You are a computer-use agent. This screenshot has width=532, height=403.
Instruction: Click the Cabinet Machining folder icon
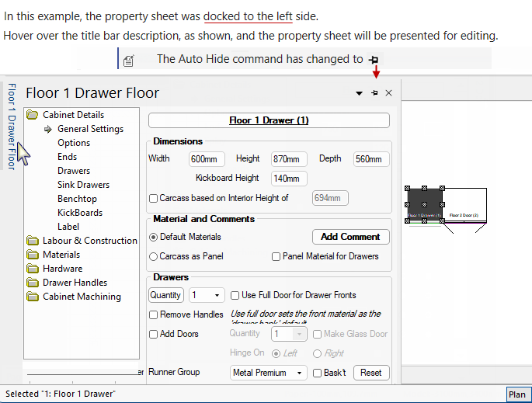(33, 297)
